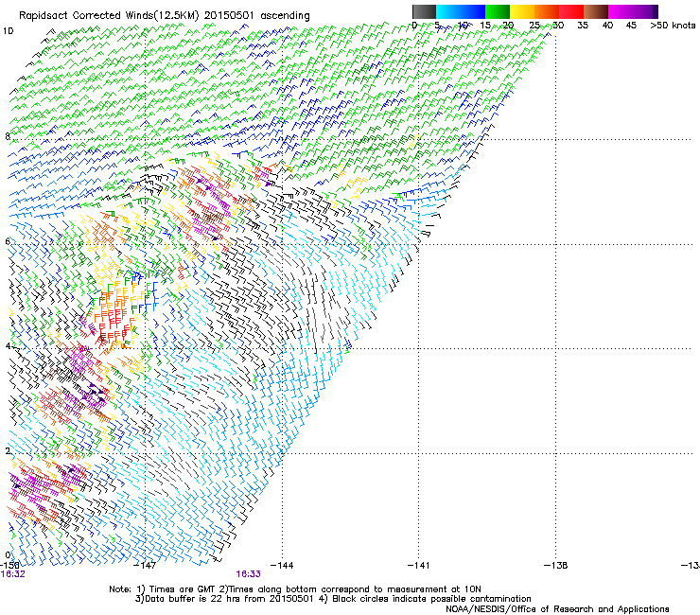This screenshot has height=615, width=700.
Task: Click the legend tick label '40'
Action: click(607, 25)
